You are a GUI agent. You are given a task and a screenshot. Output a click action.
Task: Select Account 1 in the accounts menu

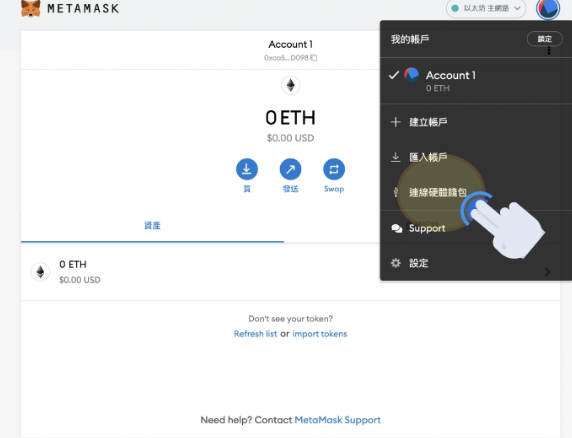(476, 80)
